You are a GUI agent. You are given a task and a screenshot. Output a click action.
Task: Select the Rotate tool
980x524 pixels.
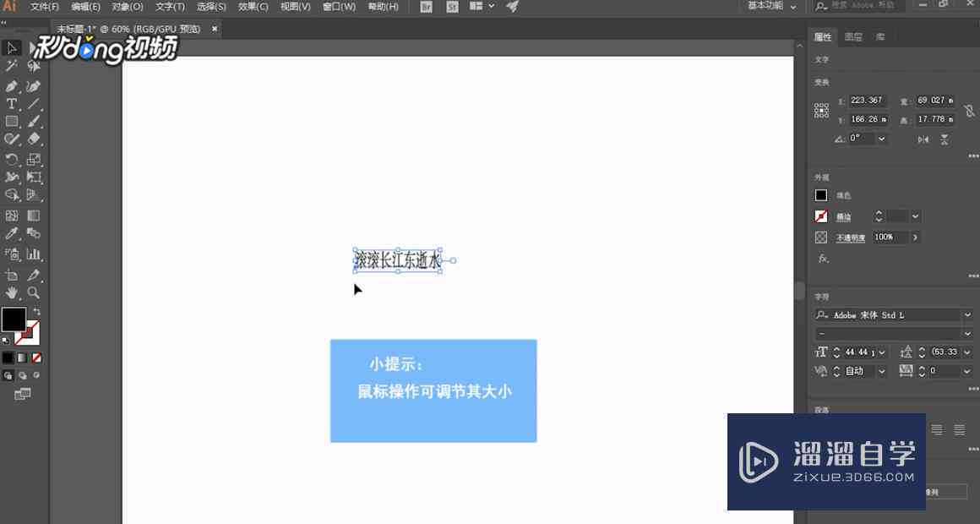pyautogui.click(x=12, y=160)
